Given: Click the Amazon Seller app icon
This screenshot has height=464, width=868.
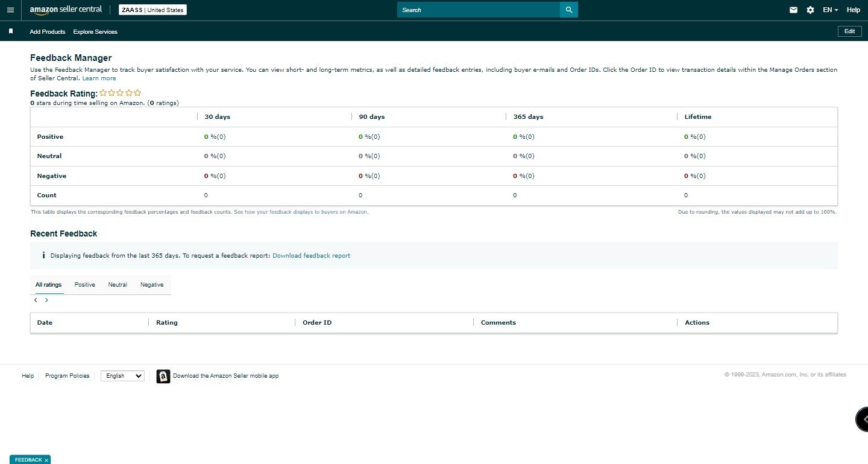Looking at the screenshot, I should 163,377.
